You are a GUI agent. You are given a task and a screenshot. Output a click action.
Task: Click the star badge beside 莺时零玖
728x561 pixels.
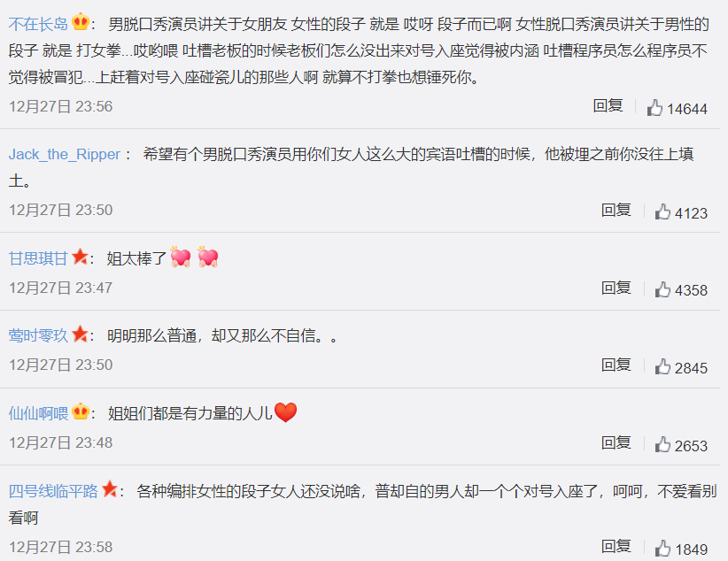click(81, 334)
